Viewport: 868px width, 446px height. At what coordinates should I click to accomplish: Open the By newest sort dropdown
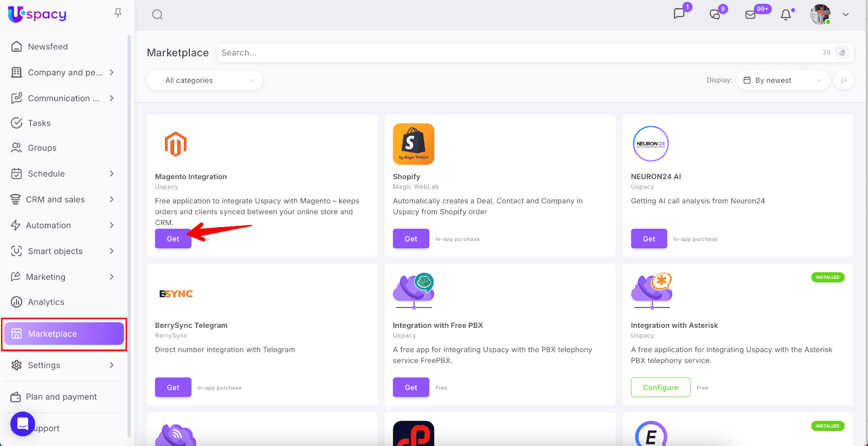pos(783,80)
